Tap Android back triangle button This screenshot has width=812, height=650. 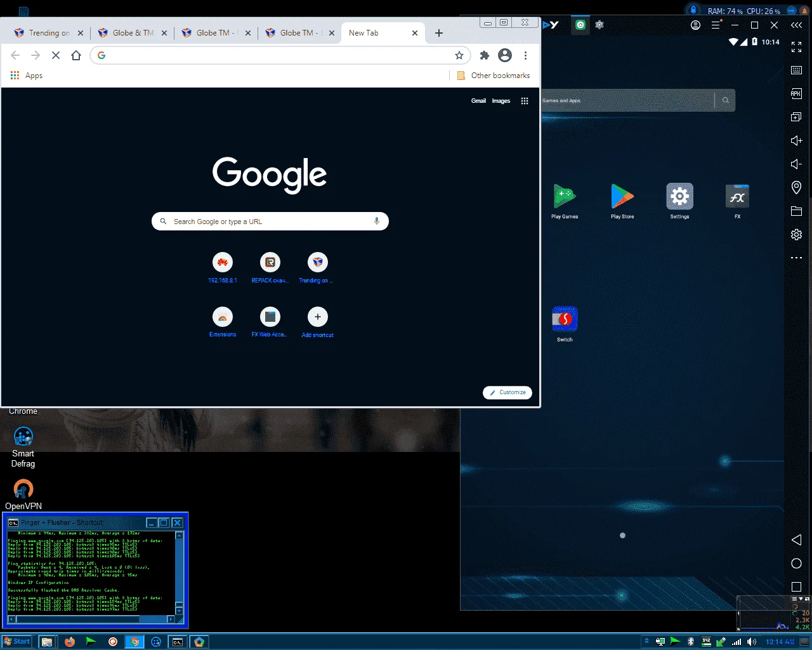(x=796, y=540)
